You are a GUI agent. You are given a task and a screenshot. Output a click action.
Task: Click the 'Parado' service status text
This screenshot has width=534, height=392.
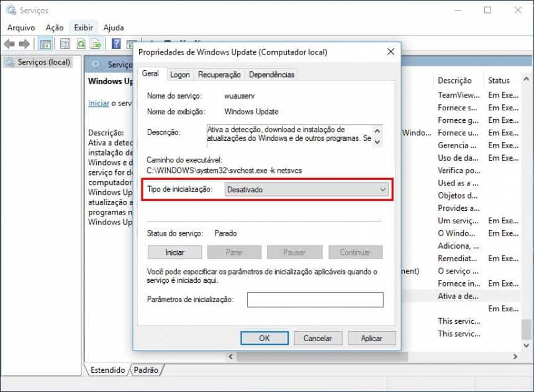pyautogui.click(x=225, y=233)
